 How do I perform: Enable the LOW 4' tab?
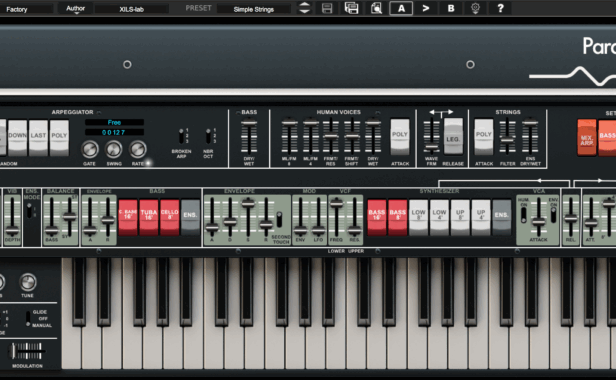click(x=439, y=217)
